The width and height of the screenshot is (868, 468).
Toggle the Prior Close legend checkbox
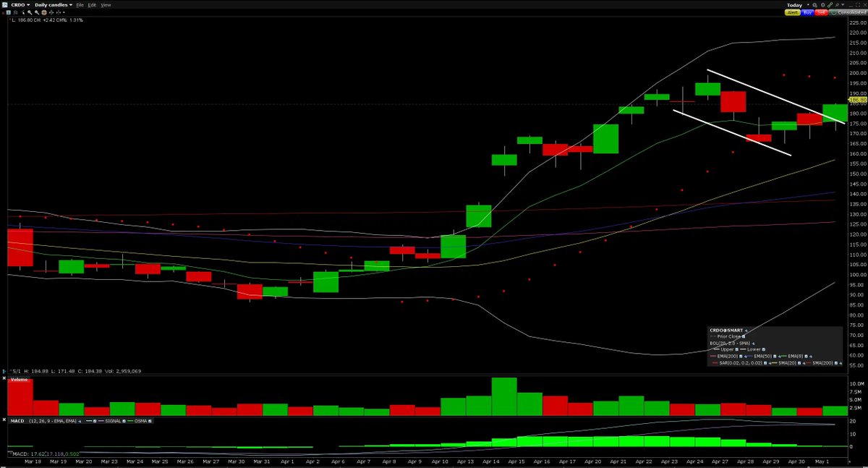[744, 336]
